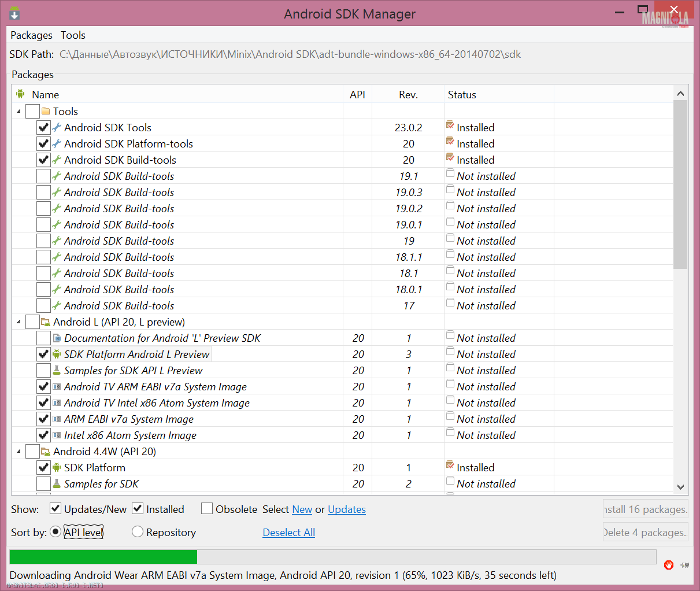Check the Build-tools revision 19.0.2 checkbox
The height and width of the screenshot is (591, 700).
tap(43, 208)
